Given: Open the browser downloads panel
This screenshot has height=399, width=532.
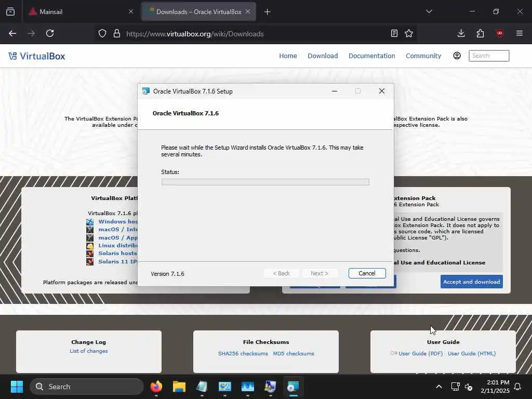Looking at the screenshot, I should tap(461, 34).
